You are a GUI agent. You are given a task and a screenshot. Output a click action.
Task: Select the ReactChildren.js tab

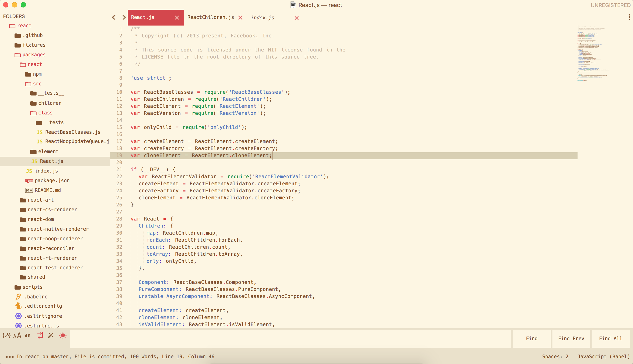pyautogui.click(x=210, y=17)
